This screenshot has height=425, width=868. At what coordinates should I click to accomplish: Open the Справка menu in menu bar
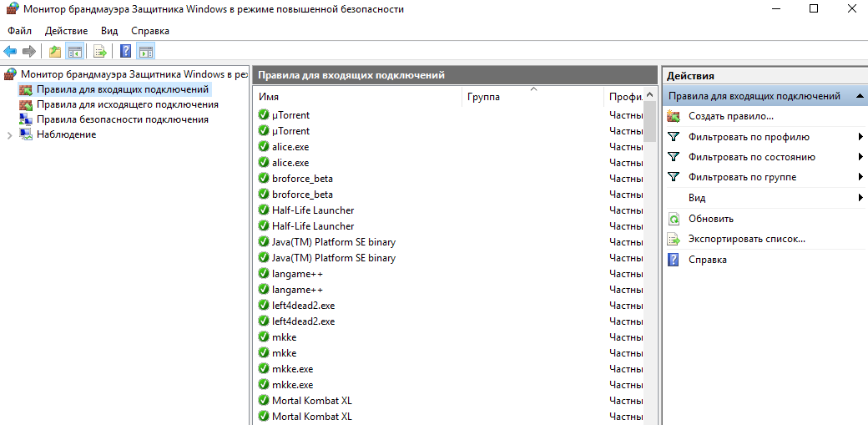(x=150, y=30)
